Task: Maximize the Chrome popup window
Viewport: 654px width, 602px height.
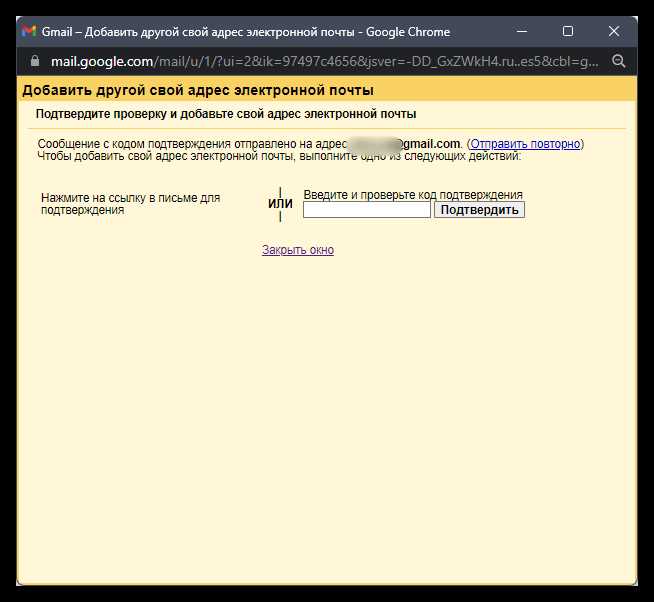Action: click(x=568, y=31)
